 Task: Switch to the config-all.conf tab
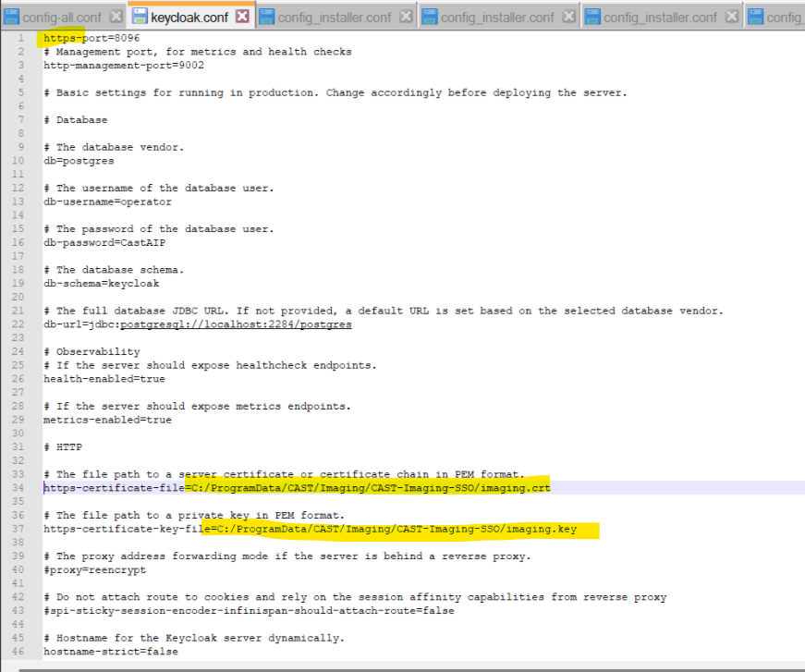(62, 17)
